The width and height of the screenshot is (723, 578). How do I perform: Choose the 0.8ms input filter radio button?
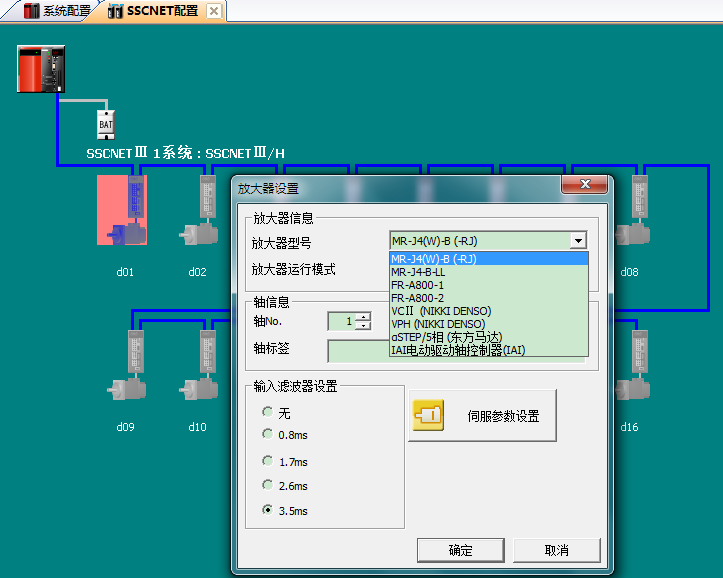coord(267,434)
